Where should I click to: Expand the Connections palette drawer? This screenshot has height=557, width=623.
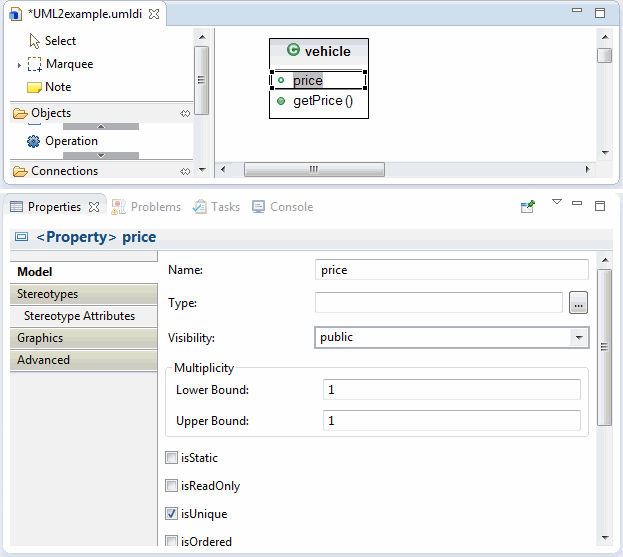click(x=64, y=171)
